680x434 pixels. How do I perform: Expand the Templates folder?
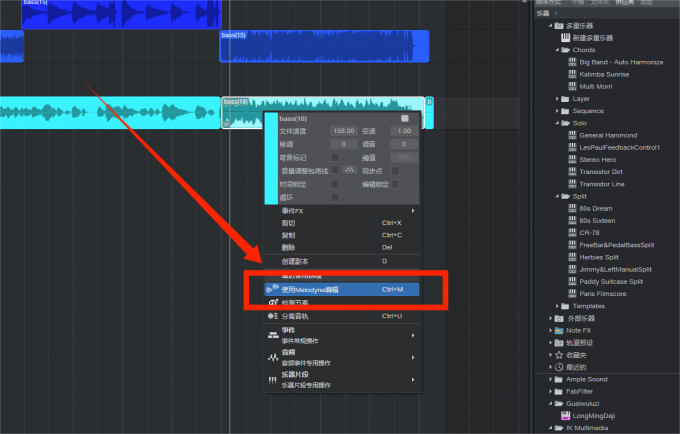tap(557, 306)
